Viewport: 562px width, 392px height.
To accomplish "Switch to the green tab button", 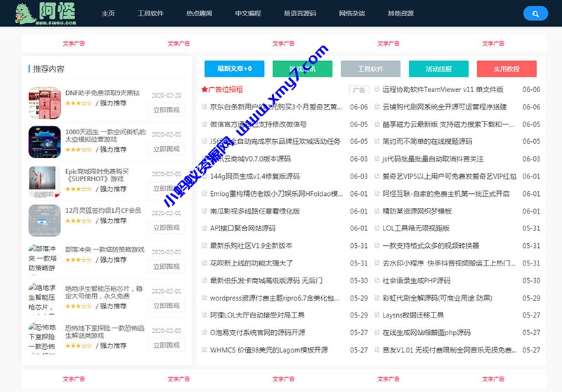I will tap(303, 69).
